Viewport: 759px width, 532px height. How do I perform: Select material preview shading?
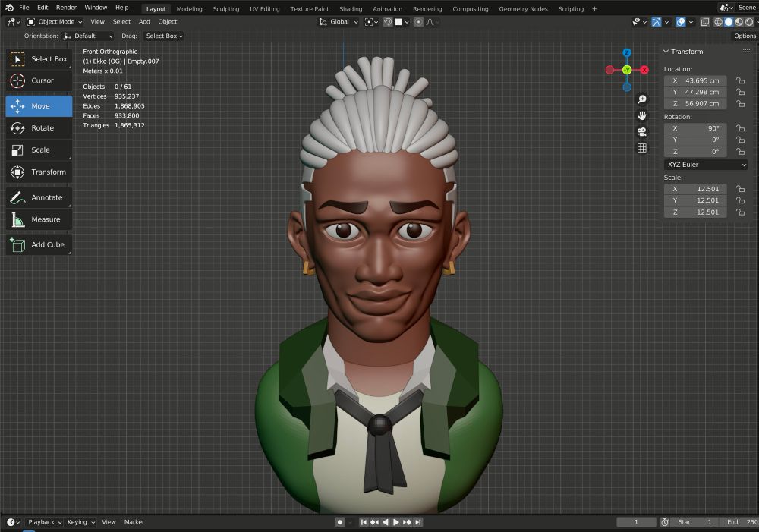click(739, 22)
